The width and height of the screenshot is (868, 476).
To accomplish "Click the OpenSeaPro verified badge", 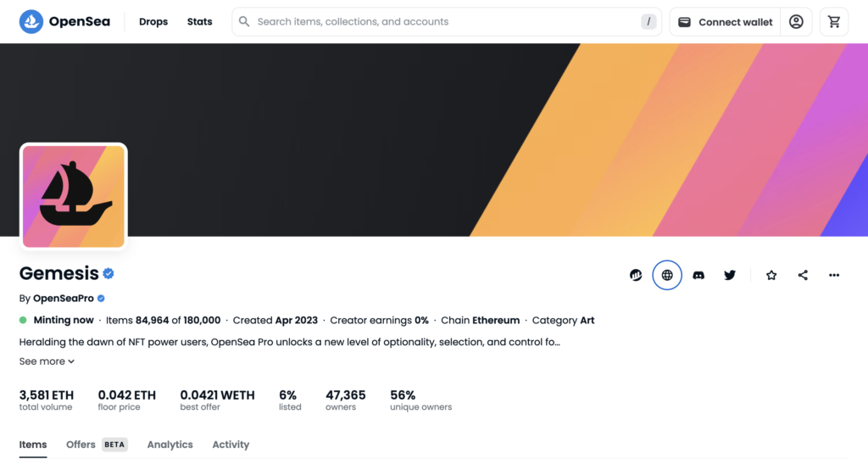I will (101, 298).
